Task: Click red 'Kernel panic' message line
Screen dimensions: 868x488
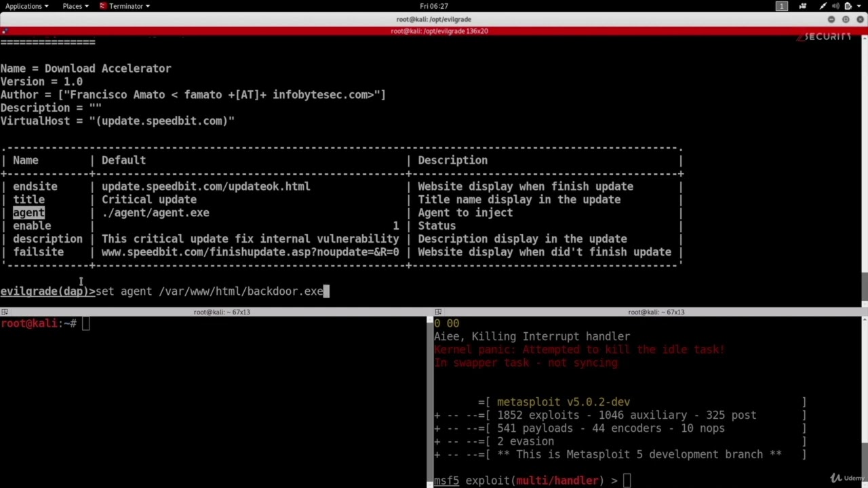Action: (x=580, y=350)
